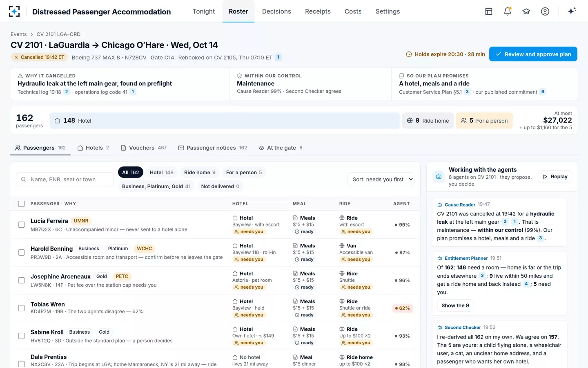The height and width of the screenshot is (368, 588).
Task: Click Tobias Wren's 62% agent score
Action: tap(402, 308)
